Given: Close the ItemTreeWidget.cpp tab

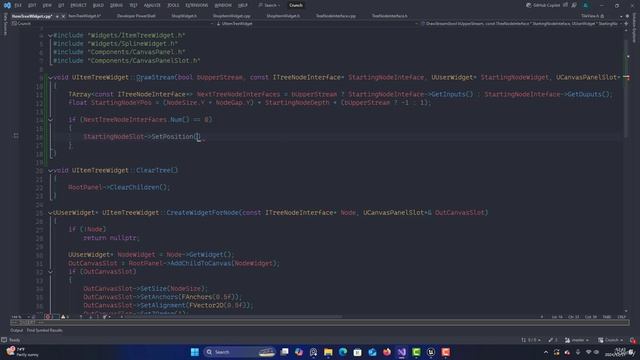Looking at the screenshot, I should click(63, 16).
